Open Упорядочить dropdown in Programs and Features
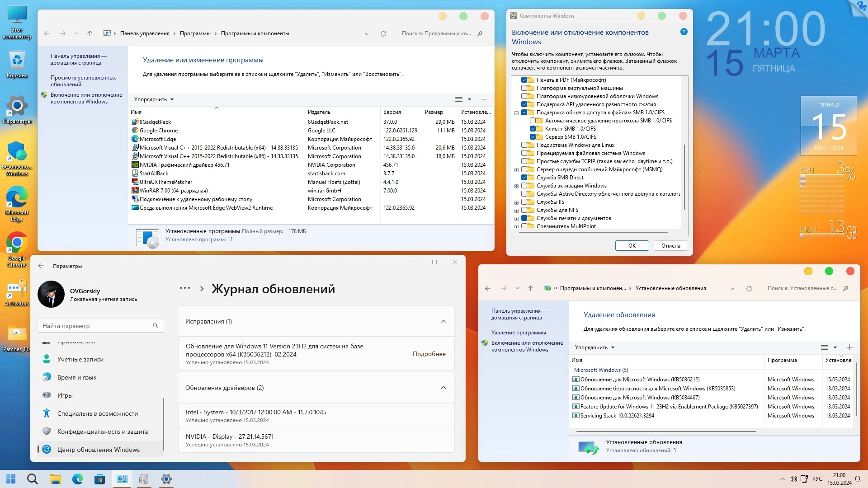 (154, 99)
